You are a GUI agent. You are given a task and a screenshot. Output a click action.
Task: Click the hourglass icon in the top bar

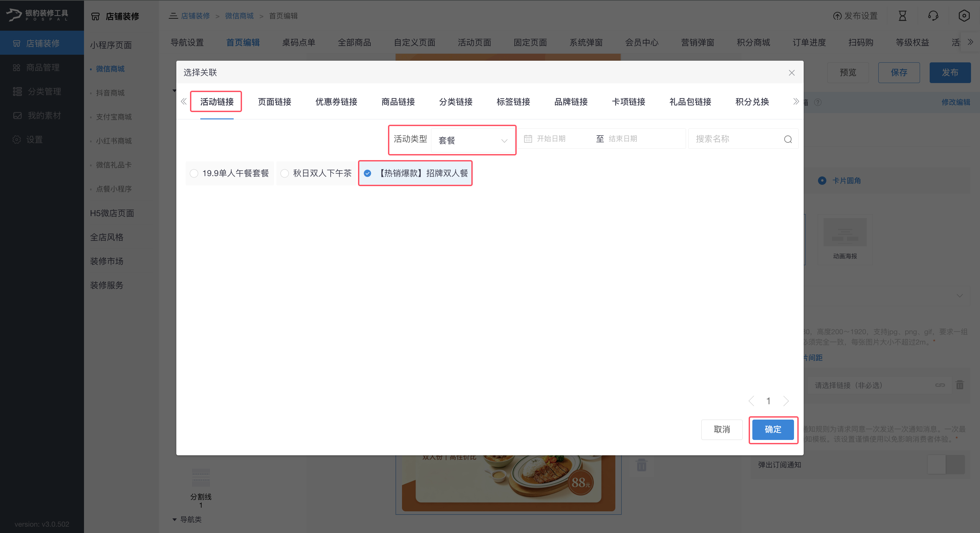coord(902,16)
